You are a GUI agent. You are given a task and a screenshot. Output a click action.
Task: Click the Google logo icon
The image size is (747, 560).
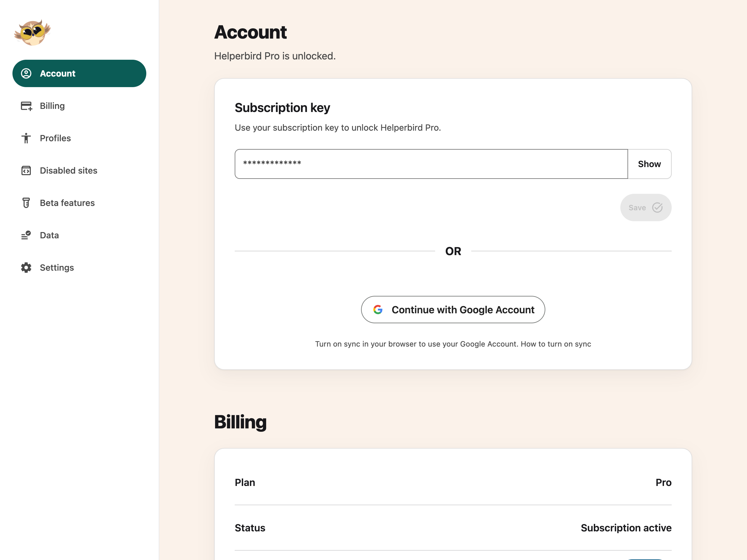[378, 310]
